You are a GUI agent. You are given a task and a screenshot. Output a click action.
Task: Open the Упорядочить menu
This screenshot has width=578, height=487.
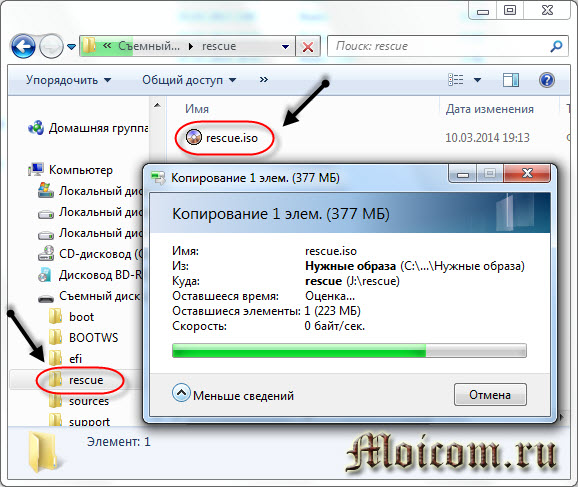68,80
